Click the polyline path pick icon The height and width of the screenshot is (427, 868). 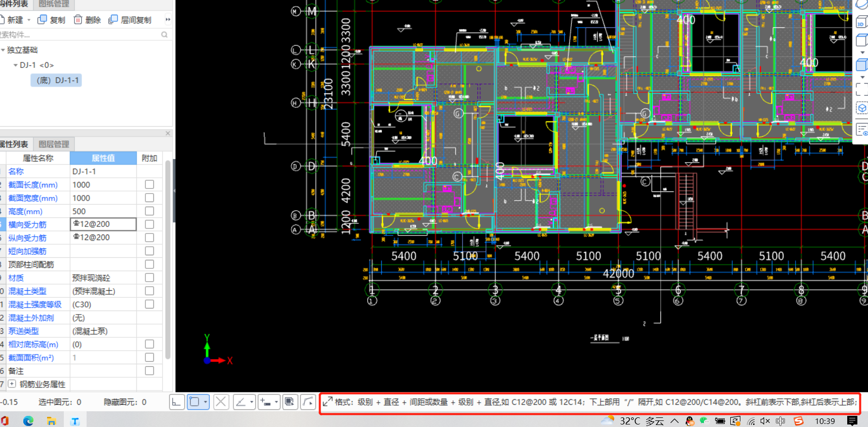point(308,402)
